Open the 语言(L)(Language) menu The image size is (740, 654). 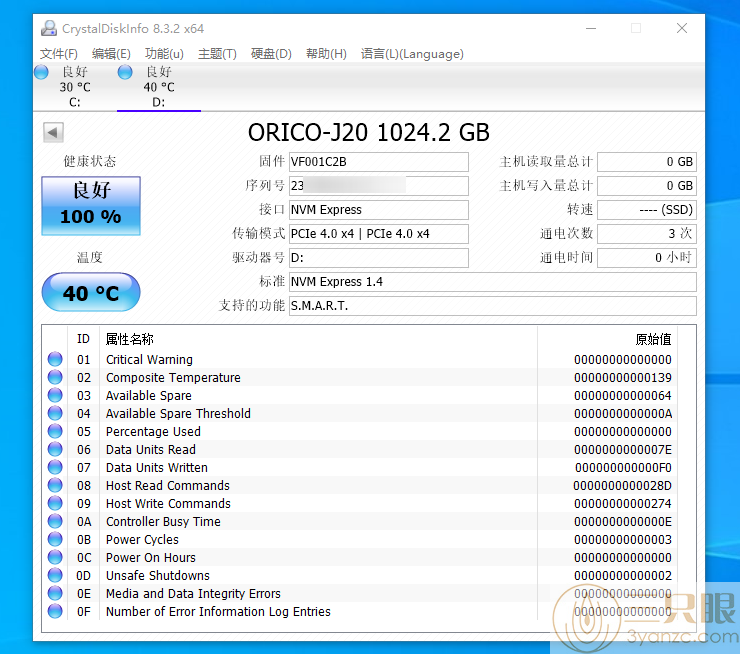pos(412,54)
